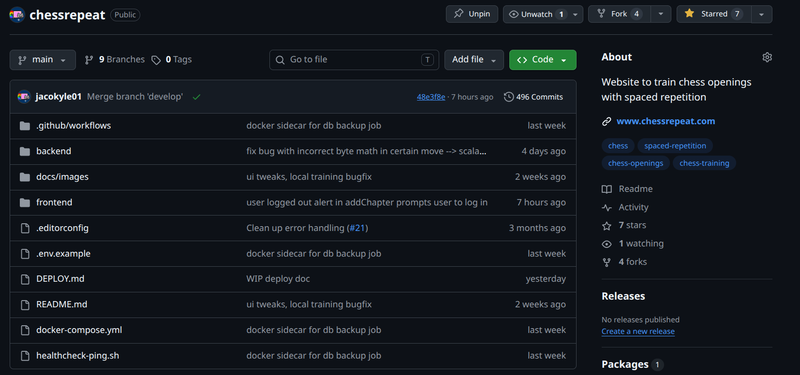Image resolution: width=800 pixels, height=375 pixels.
Task: Open the frontend folder
Action: pyautogui.click(x=54, y=203)
